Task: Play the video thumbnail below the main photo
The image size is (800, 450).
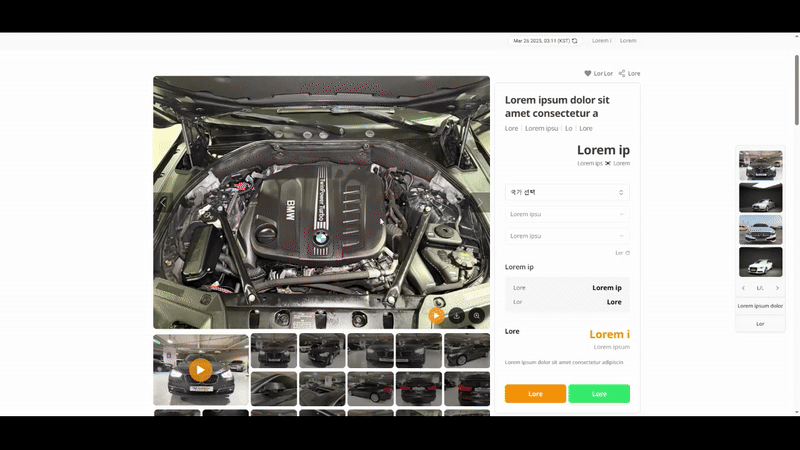Action: pyautogui.click(x=201, y=370)
